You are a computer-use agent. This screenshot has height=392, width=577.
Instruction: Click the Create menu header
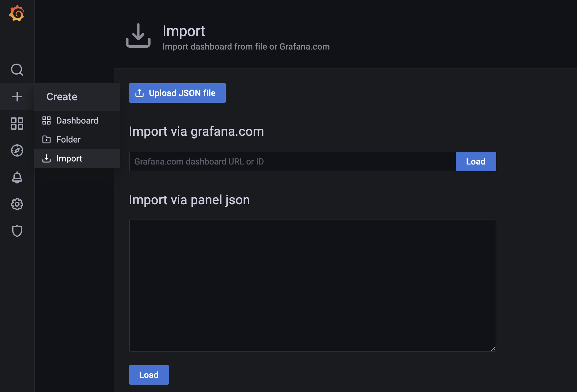pyautogui.click(x=62, y=97)
